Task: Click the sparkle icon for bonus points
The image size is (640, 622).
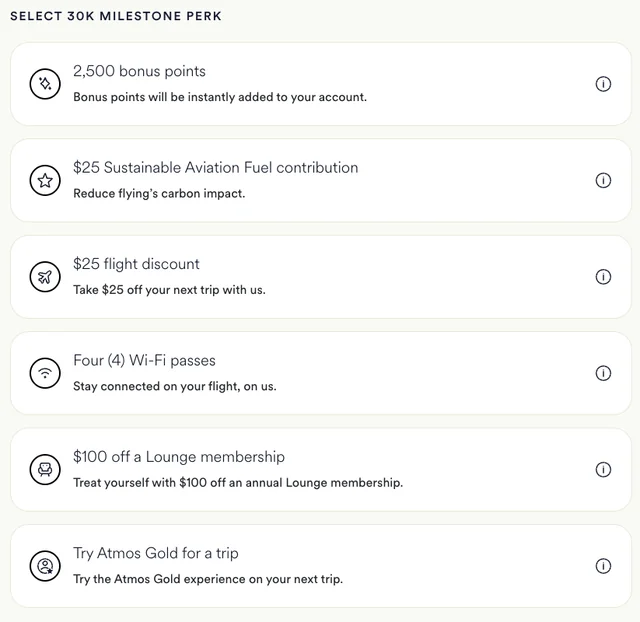Action: click(45, 85)
